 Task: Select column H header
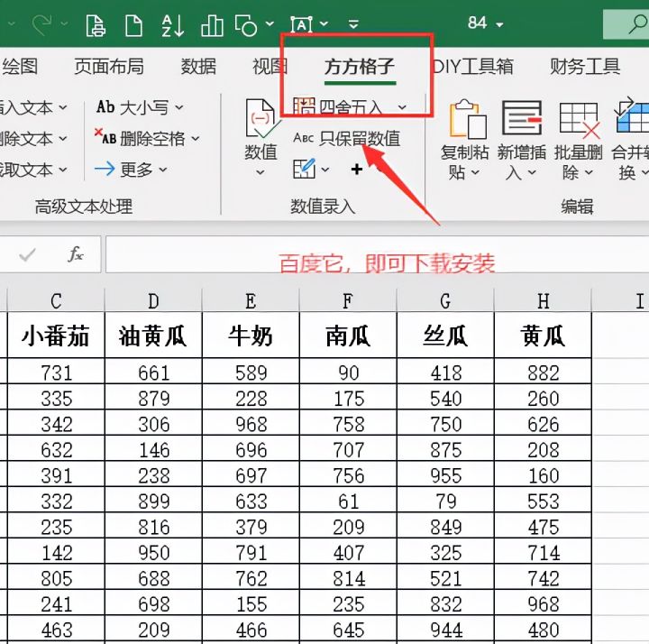[x=543, y=300]
